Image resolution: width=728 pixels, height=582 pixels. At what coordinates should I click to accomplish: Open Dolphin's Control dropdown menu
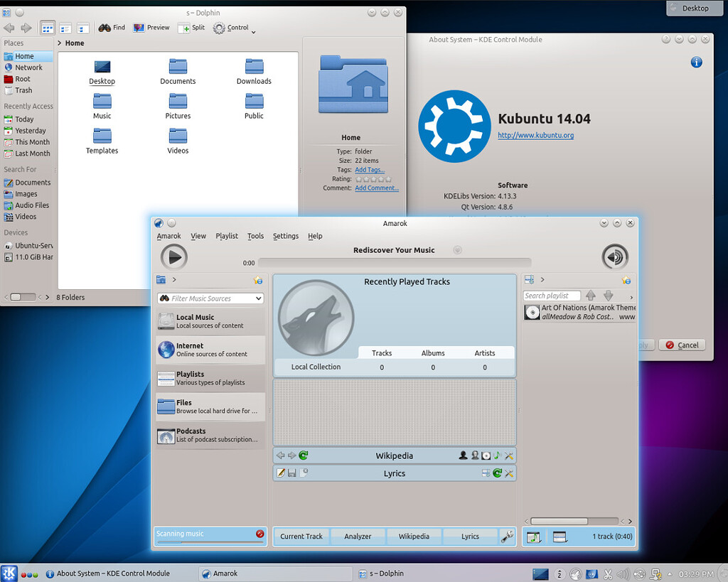tap(235, 28)
